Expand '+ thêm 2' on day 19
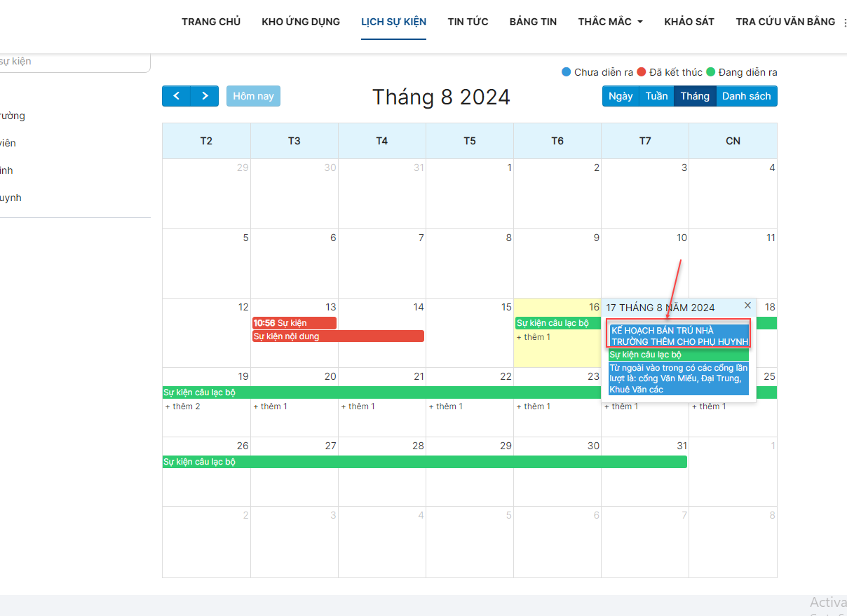 click(182, 406)
